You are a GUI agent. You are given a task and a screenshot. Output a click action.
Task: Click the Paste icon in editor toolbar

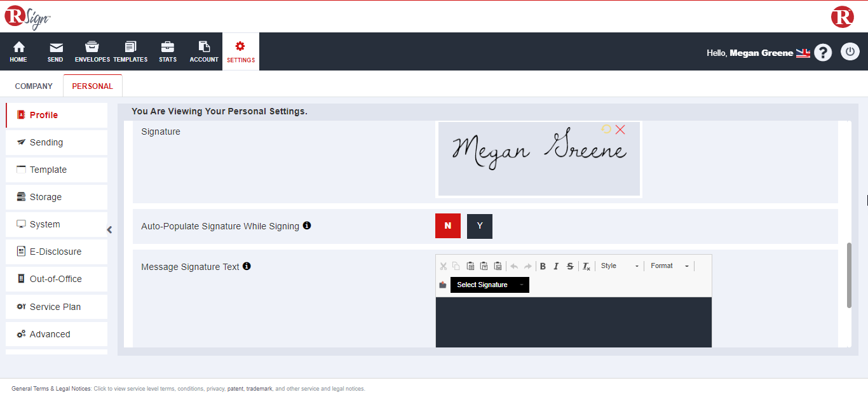tap(470, 266)
